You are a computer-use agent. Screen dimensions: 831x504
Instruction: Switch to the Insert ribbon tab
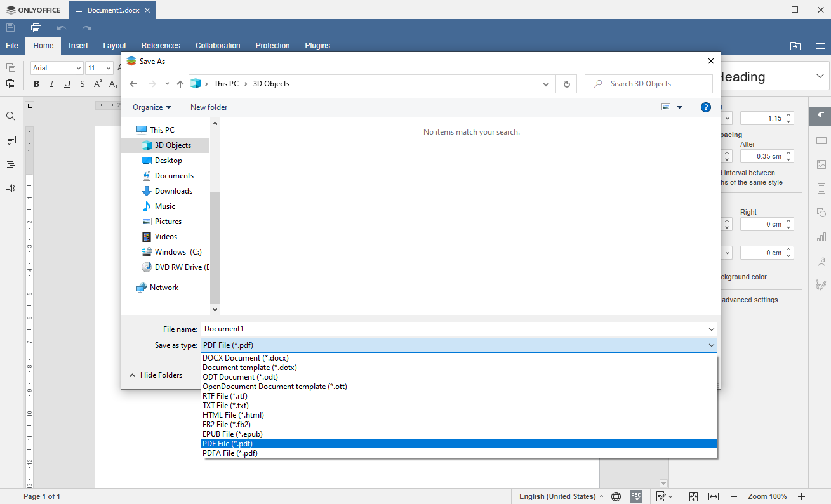point(78,45)
